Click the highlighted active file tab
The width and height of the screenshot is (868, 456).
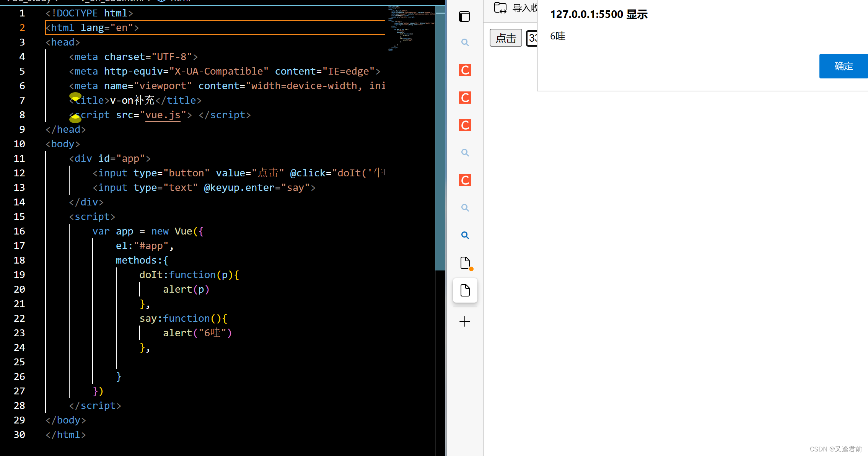pos(465,290)
